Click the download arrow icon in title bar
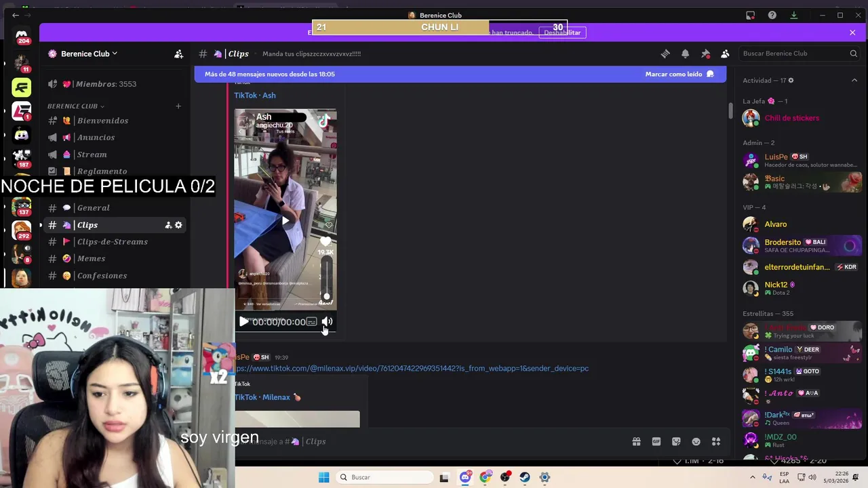Viewport: 868px width, 488px height. [794, 15]
